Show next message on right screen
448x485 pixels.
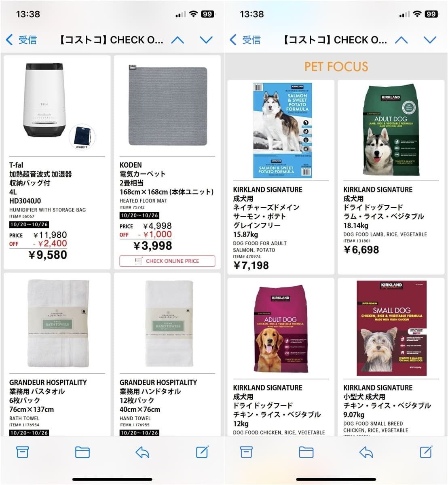430,40
